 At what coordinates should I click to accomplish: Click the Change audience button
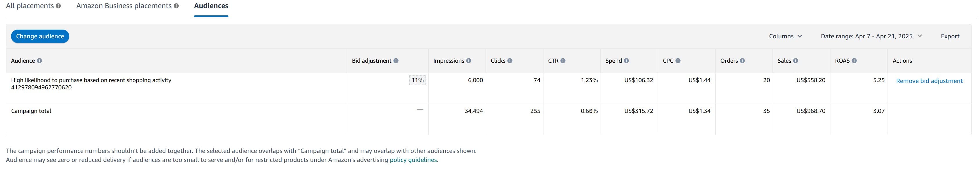pos(40,36)
